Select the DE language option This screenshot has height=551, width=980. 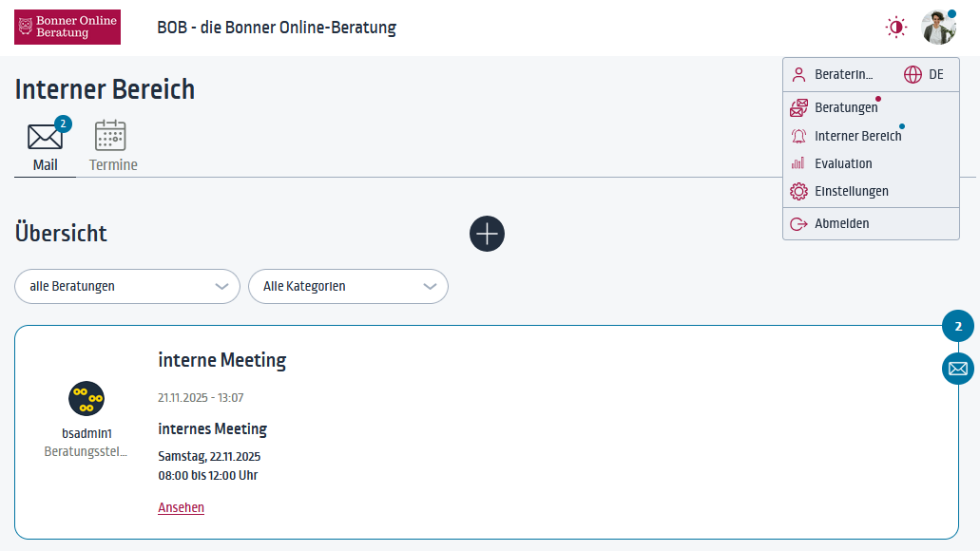click(x=936, y=74)
